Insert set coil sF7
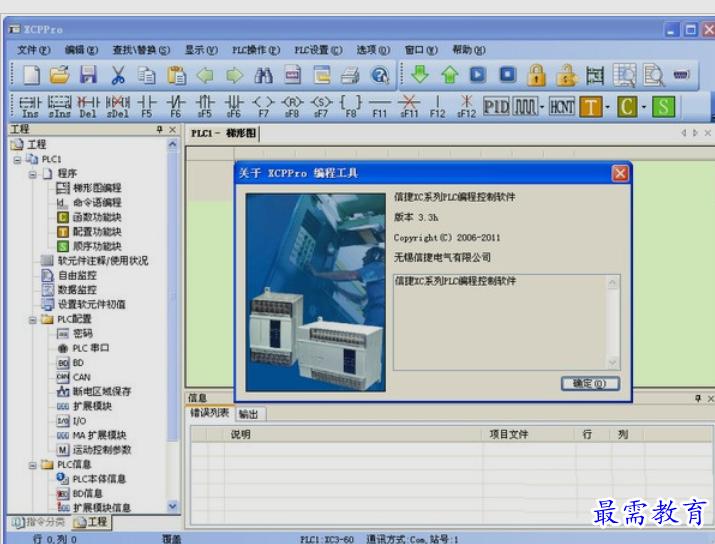 [x=321, y=107]
